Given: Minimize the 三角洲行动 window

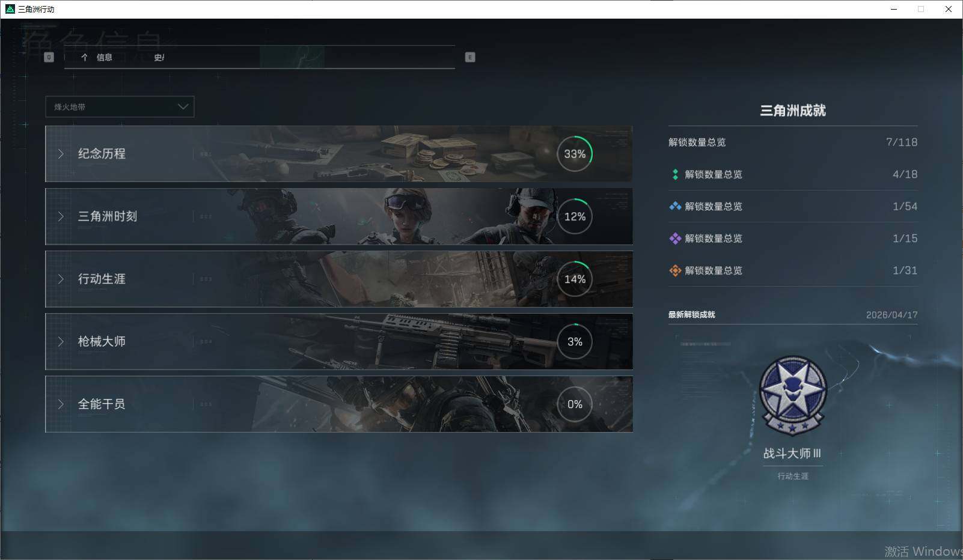Looking at the screenshot, I should 894,9.
